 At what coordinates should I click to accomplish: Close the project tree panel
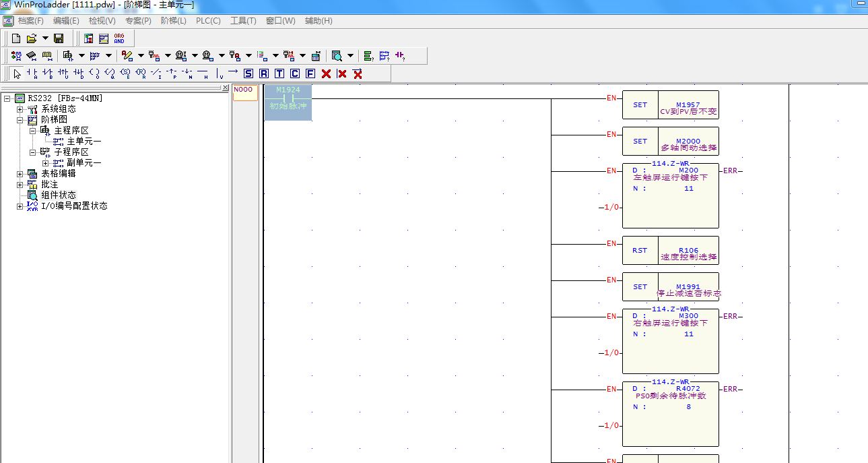225,88
